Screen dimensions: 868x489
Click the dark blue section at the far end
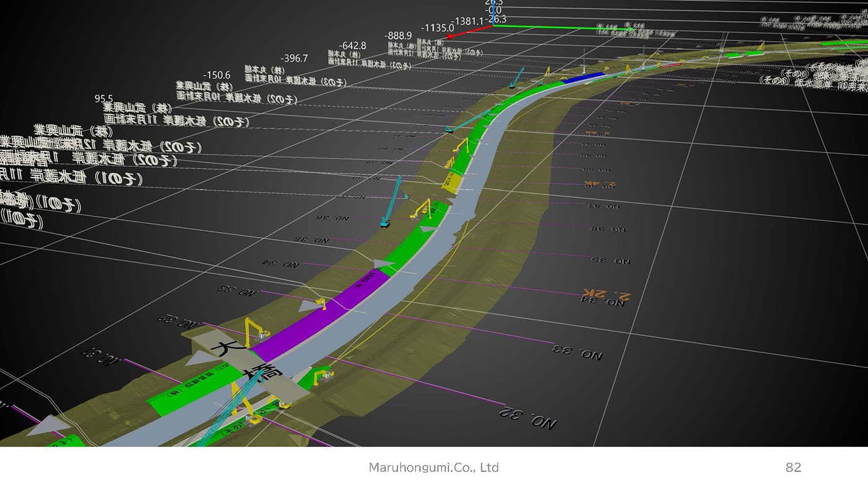(583, 78)
